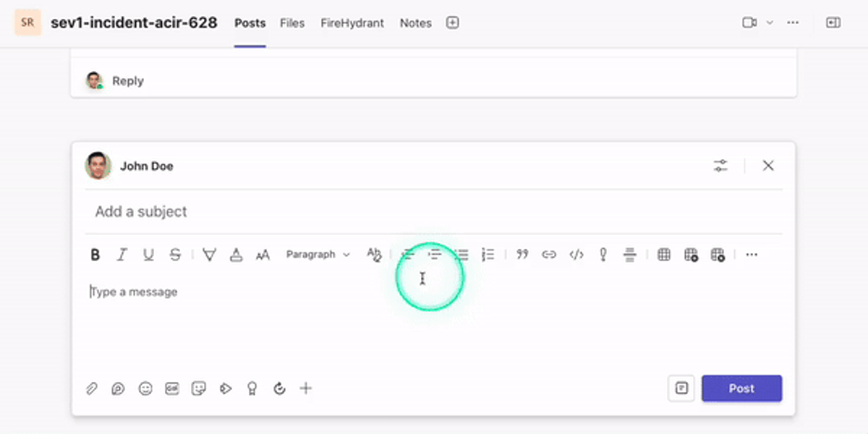Expand the video call options chevron
868x434 pixels.
(770, 23)
